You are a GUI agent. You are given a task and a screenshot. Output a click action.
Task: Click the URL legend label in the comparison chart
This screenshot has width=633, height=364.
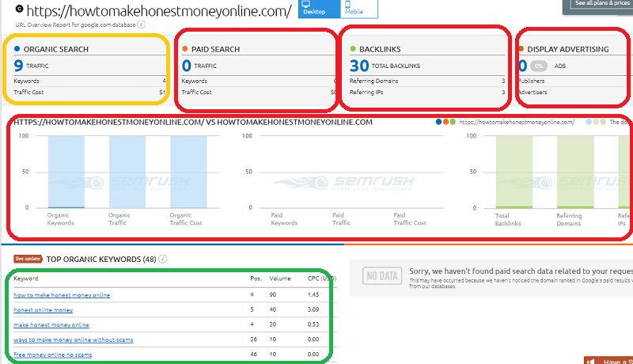517,122
